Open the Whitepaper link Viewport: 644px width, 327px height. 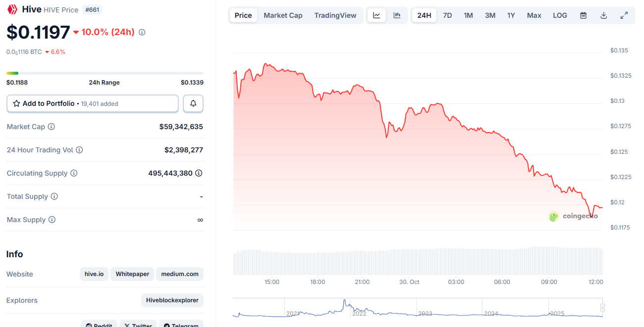(132, 274)
